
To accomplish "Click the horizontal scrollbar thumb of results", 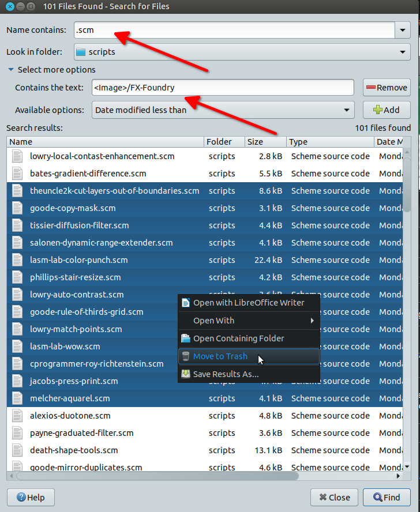I will pyautogui.click(x=157, y=476).
